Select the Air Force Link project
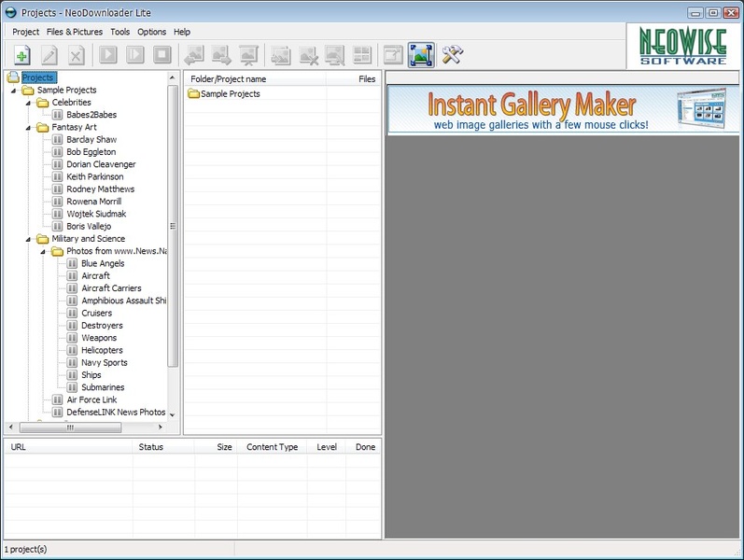This screenshot has width=744, height=560. point(91,399)
